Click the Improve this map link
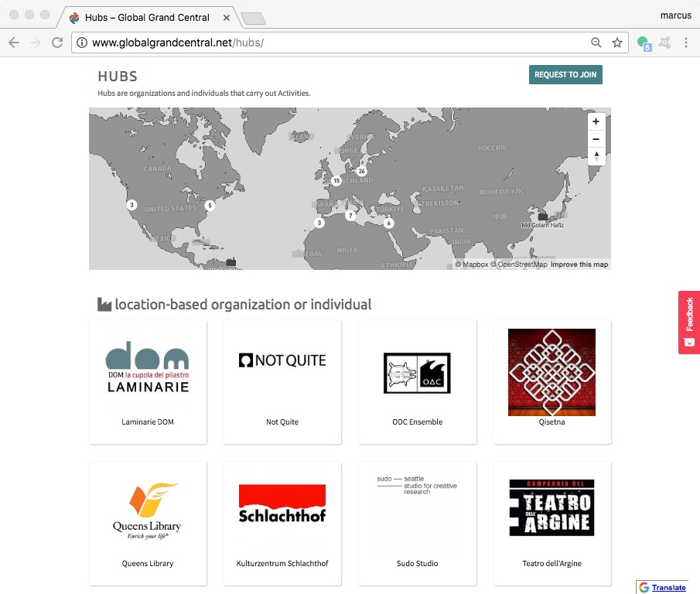 [x=579, y=265]
